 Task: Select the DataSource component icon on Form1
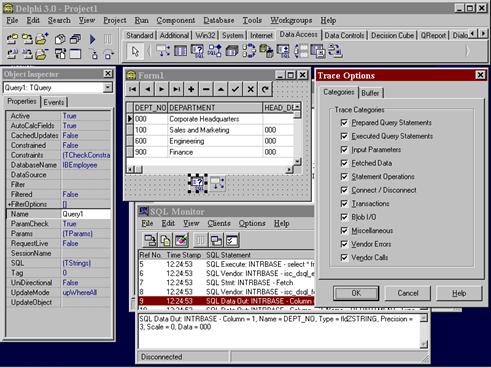[x=217, y=183]
